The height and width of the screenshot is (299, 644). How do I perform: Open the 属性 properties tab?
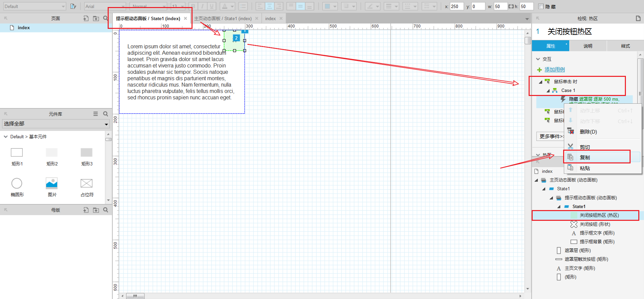[x=550, y=46]
